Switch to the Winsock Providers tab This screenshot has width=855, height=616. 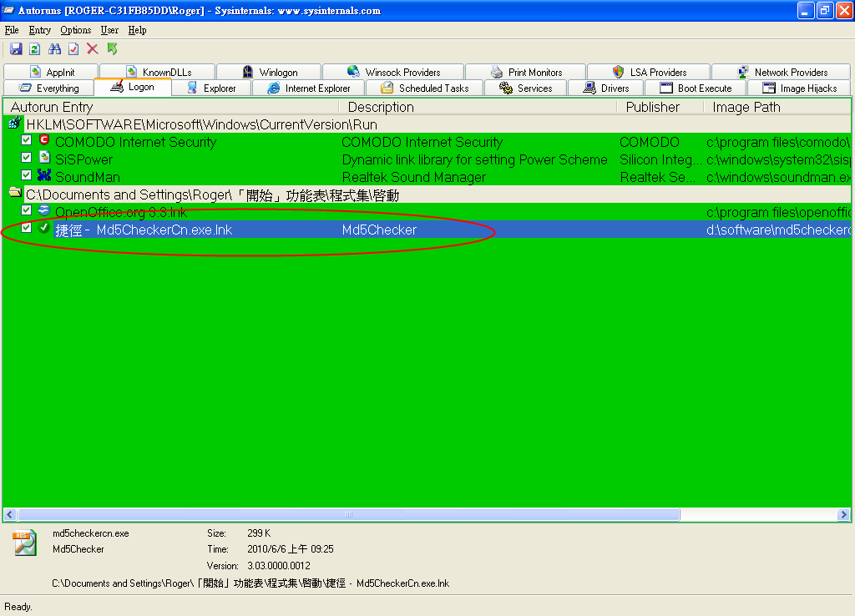click(393, 72)
